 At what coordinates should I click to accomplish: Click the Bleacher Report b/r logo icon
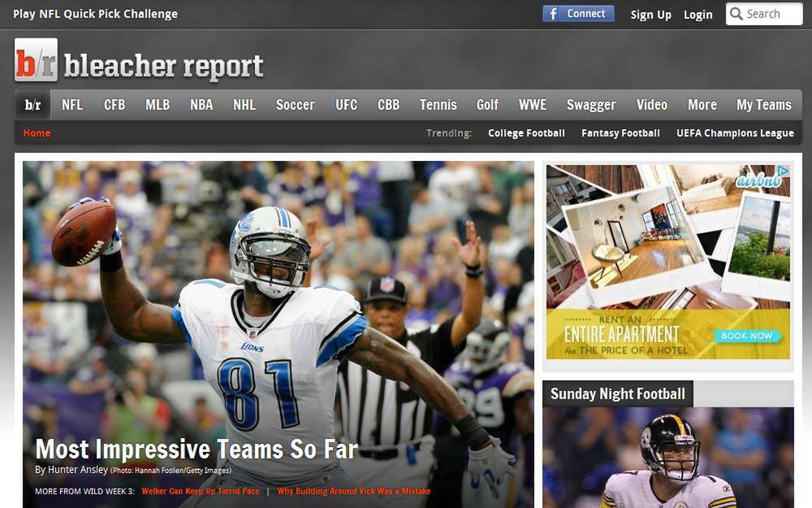tap(36, 59)
